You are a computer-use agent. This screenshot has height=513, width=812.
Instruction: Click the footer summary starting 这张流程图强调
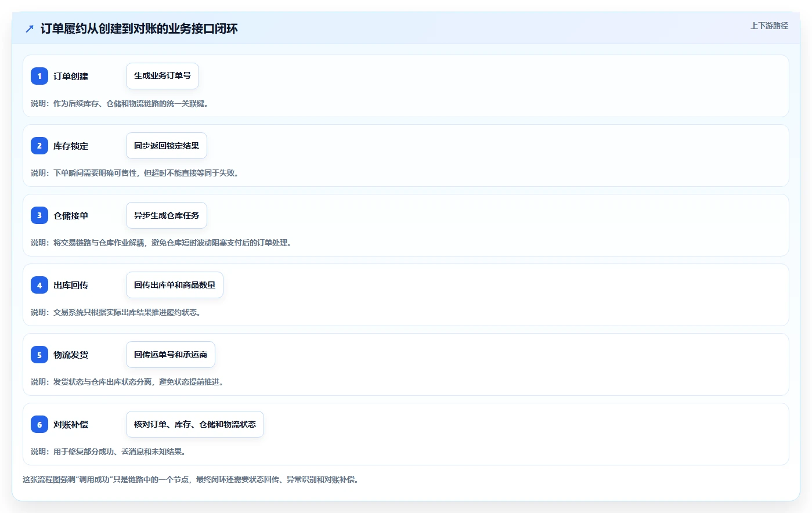[x=191, y=479]
